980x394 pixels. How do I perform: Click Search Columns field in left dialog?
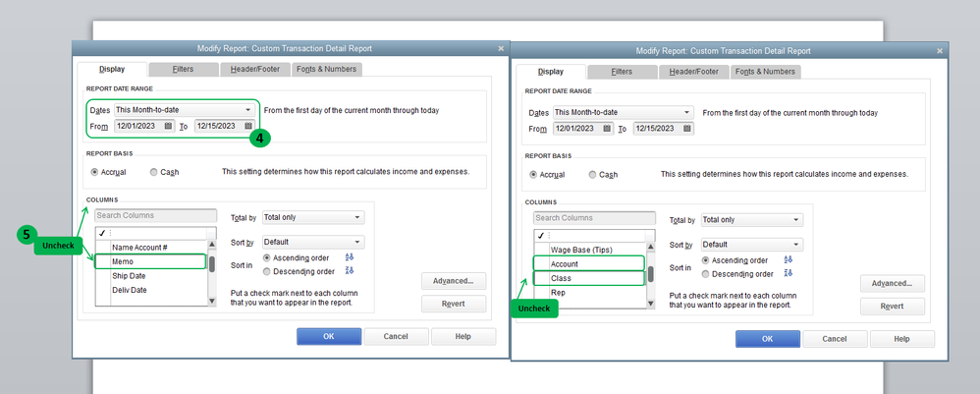pyautogui.click(x=155, y=216)
